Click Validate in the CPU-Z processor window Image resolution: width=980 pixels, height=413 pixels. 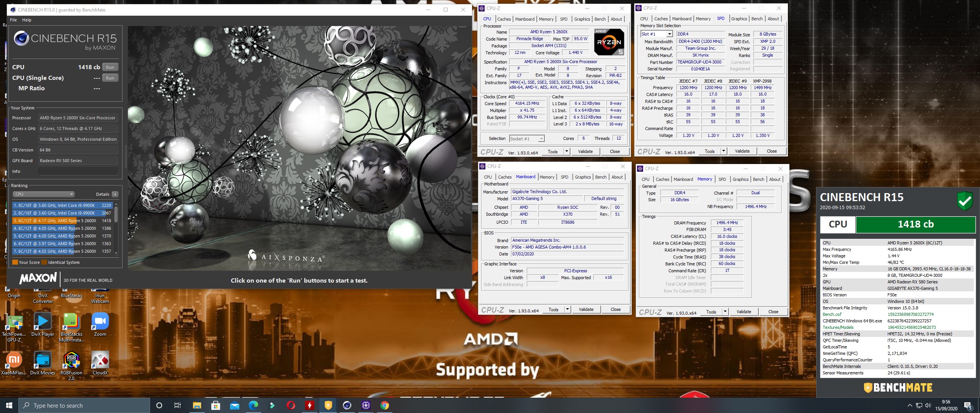pyautogui.click(x=585, y=151)
